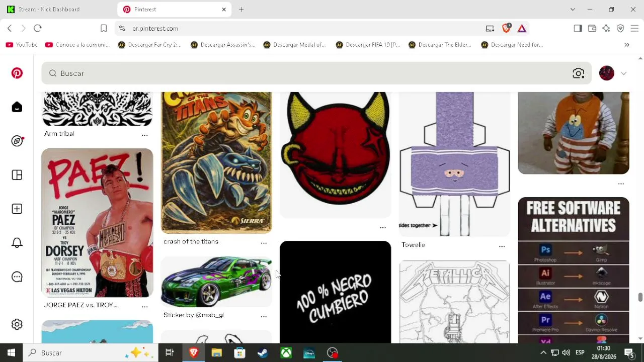Open Task View on the taskbar
The width and height of the screenshot is (644, 362).
[170, 353]
